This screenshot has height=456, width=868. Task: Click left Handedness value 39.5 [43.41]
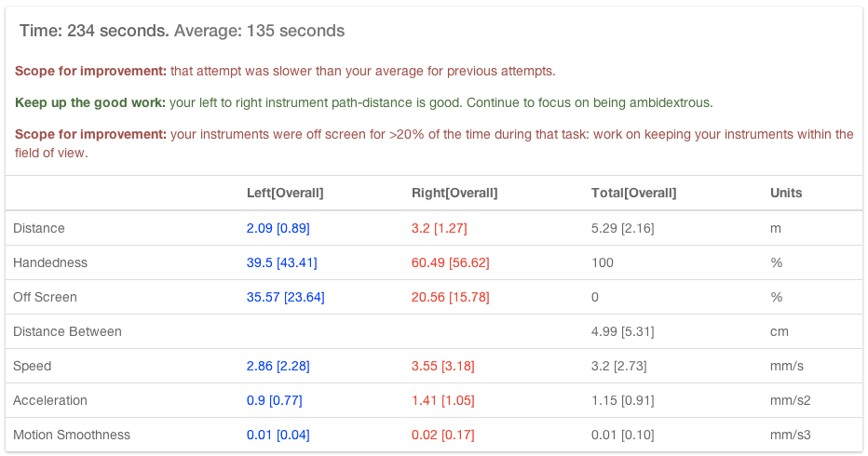point(282,262)
